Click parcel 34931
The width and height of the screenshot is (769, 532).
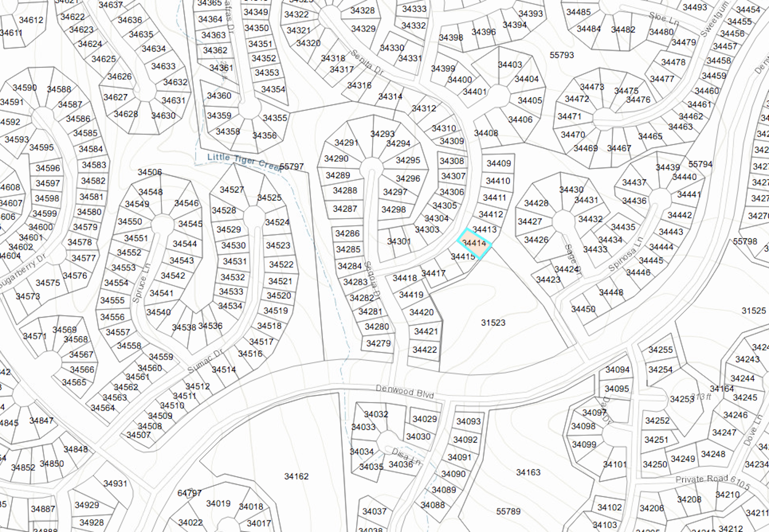click(x=115, y=483)
